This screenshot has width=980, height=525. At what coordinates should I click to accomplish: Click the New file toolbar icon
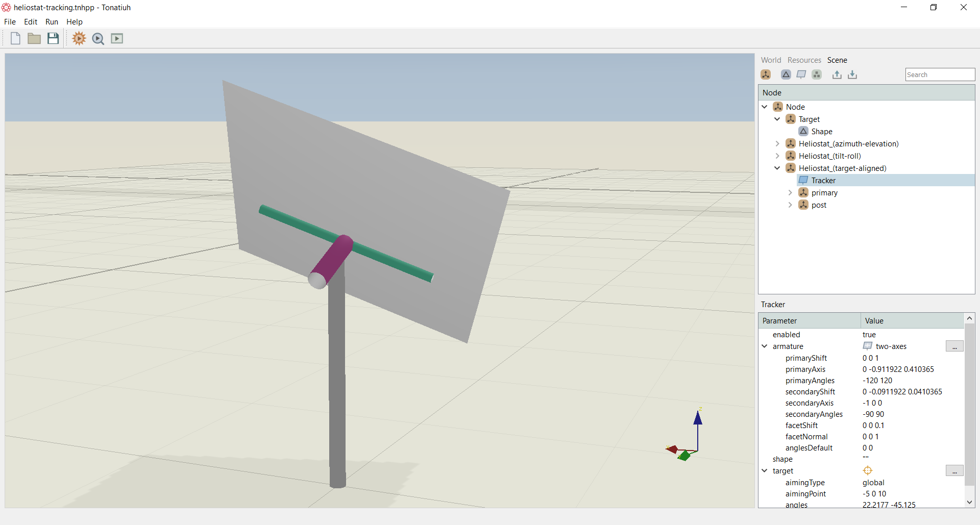coord(15,38)
